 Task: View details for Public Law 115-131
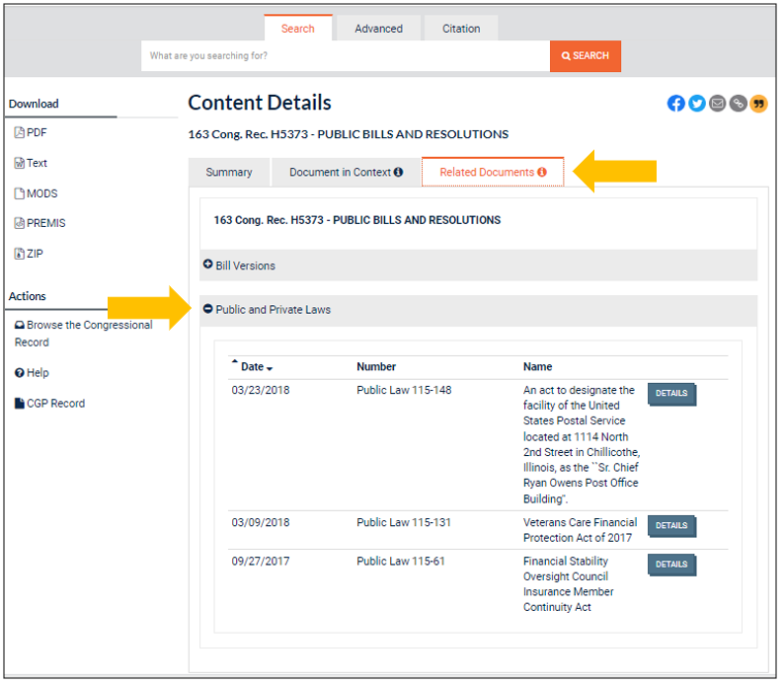click(x=671, y=526)
